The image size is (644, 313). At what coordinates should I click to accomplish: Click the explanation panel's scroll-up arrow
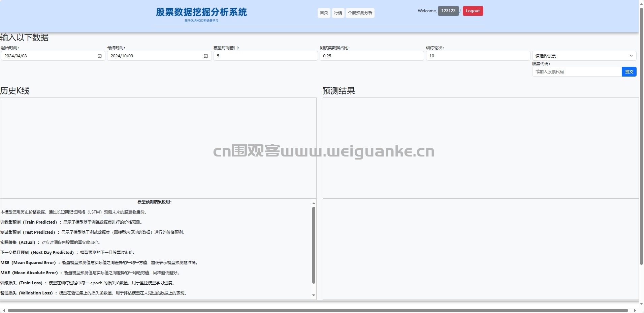pyautogui.click(x=314, y=203)
